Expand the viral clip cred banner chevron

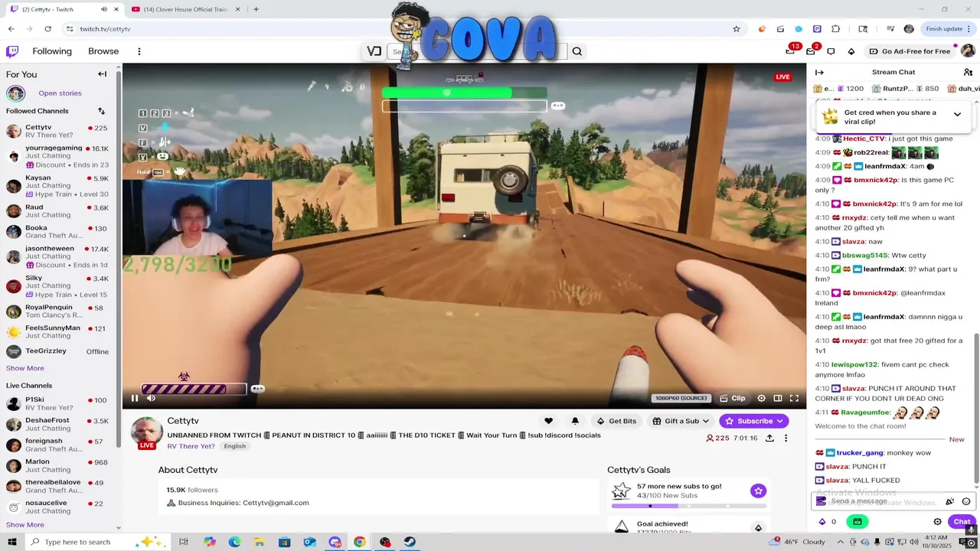pos(957,114)
